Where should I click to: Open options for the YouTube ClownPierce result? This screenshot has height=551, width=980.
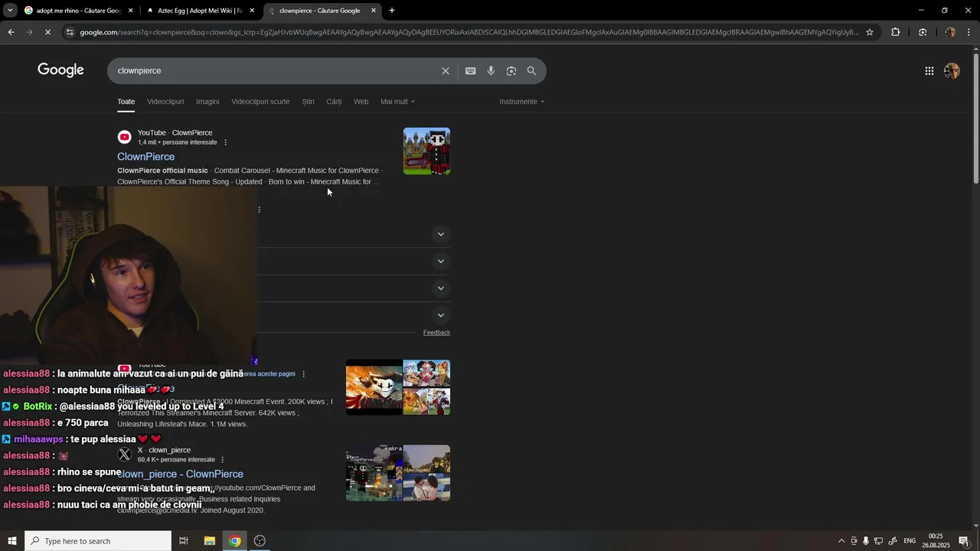click(225, 142)
